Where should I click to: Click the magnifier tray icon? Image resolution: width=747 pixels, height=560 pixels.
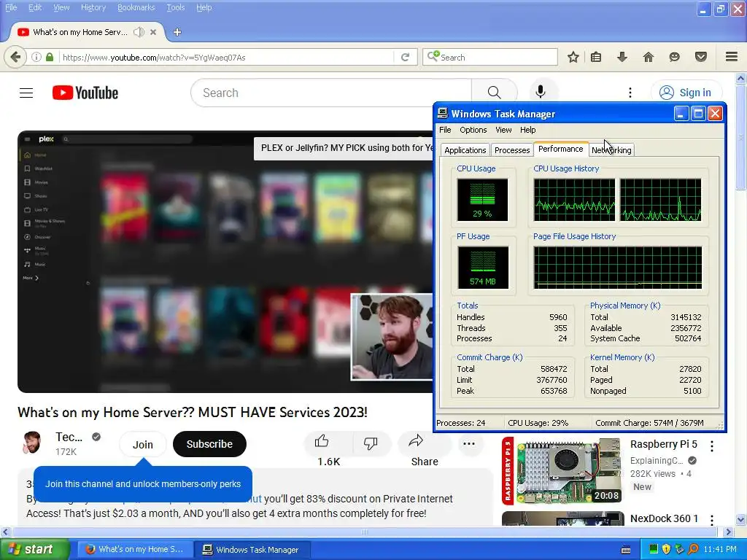[x=693, y=549]
